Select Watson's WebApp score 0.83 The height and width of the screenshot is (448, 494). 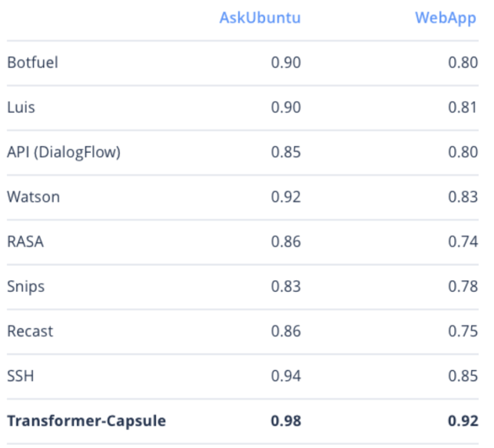point(462,197)
